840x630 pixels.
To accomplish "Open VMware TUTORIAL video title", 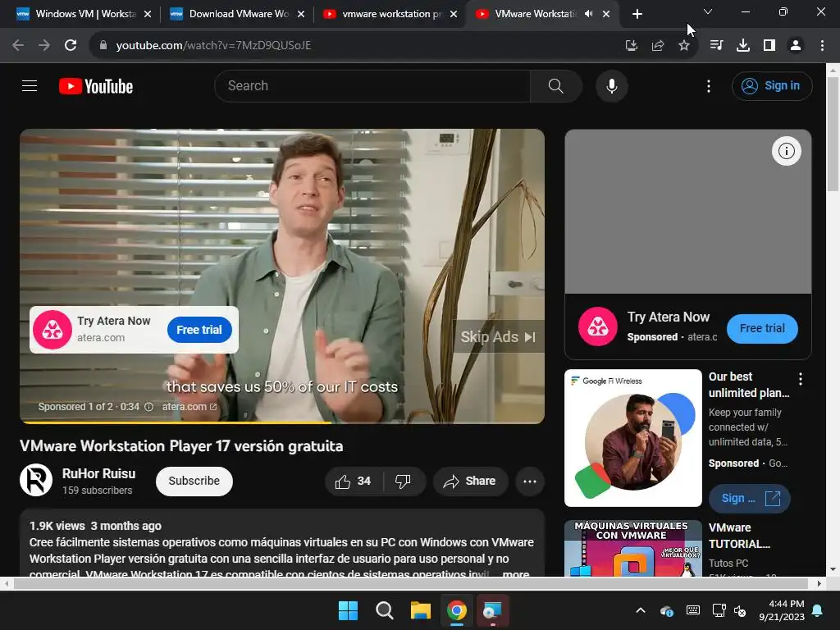I will click(x=739, y=536).
